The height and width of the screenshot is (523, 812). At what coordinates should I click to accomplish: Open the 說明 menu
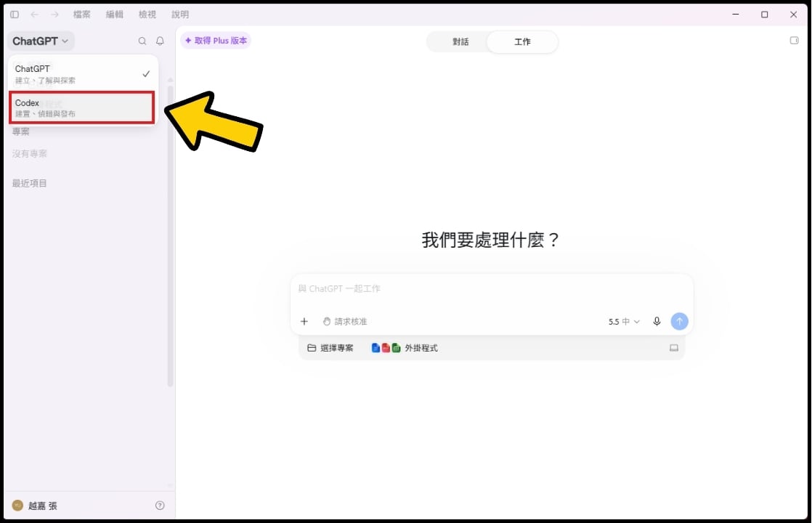pos(180,15)
